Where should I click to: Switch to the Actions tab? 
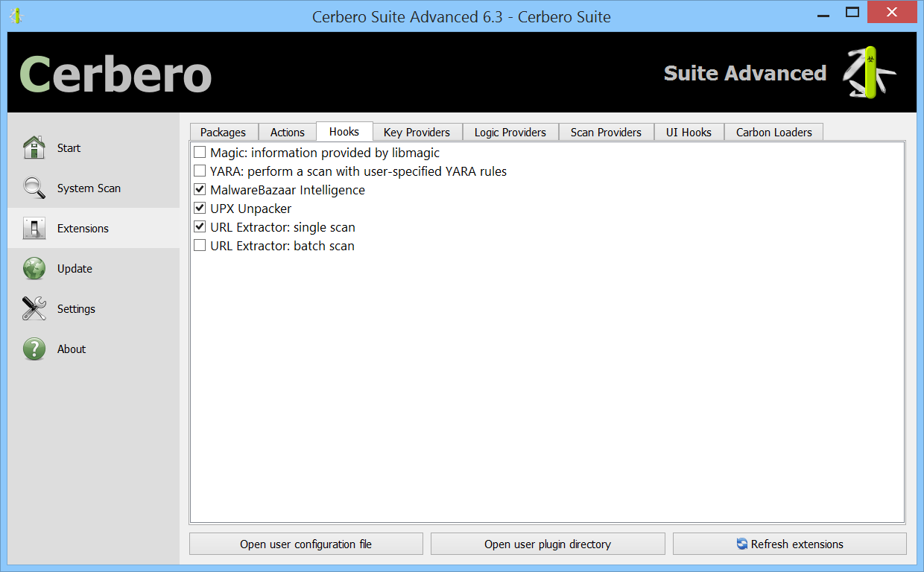[288, 132]
